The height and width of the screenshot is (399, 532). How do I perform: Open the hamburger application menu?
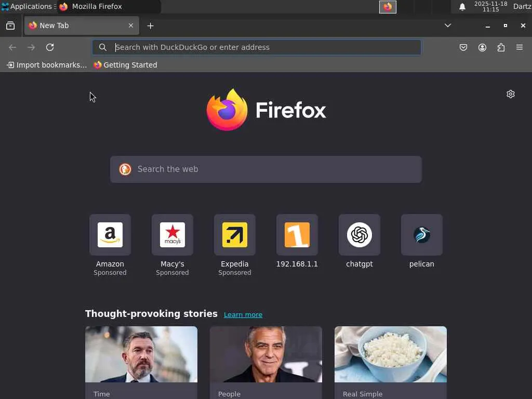(x=520, y=47)
